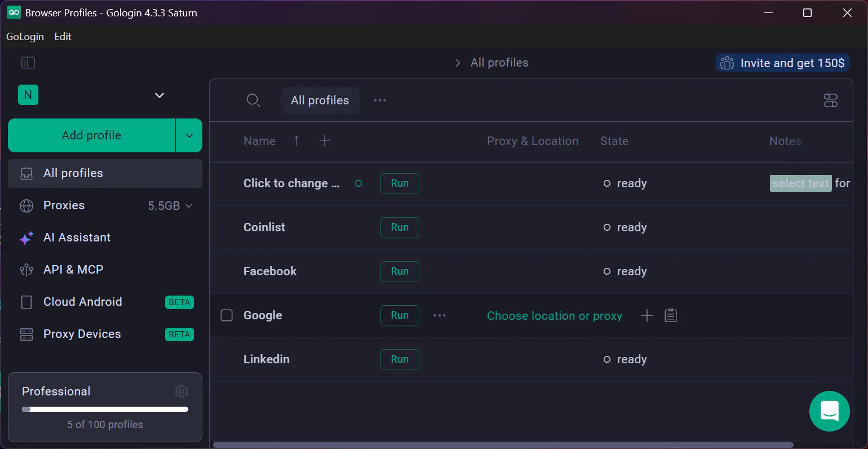Run the Click to change profile
868x449 pixels.
click(x=400, y=183)
